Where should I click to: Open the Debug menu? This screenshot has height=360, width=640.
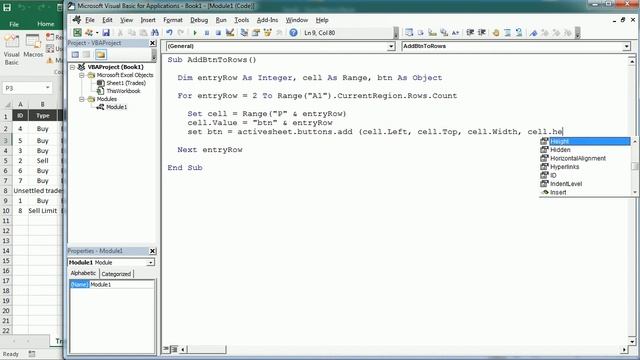(x=199, y=20)
